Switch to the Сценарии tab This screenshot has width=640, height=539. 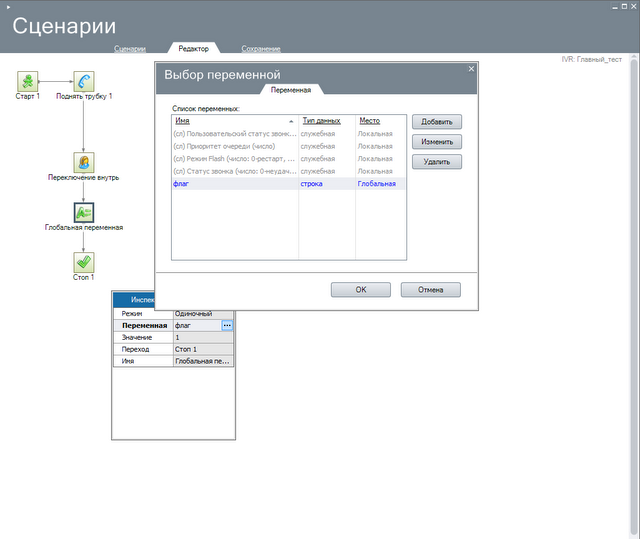(x=130, y=48)
